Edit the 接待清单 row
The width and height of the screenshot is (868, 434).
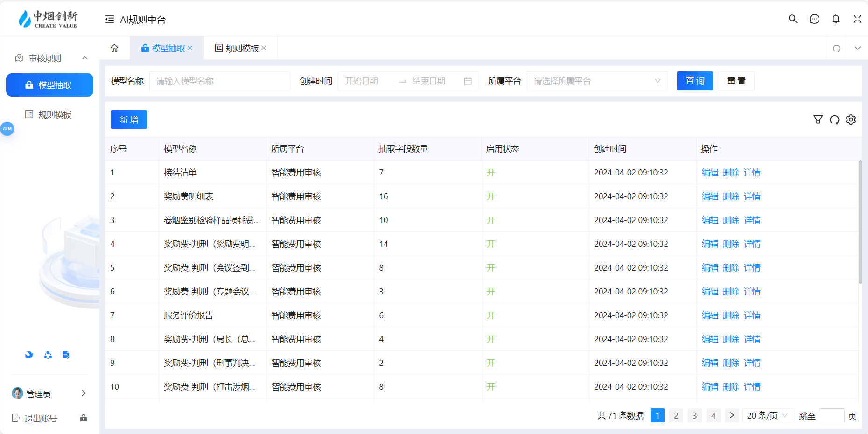tap(710, 173)
